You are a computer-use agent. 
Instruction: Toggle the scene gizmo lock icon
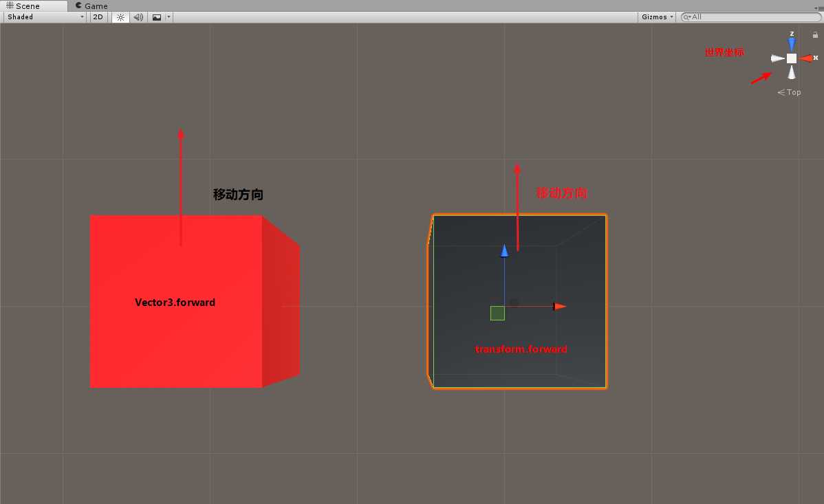point(815,34)
